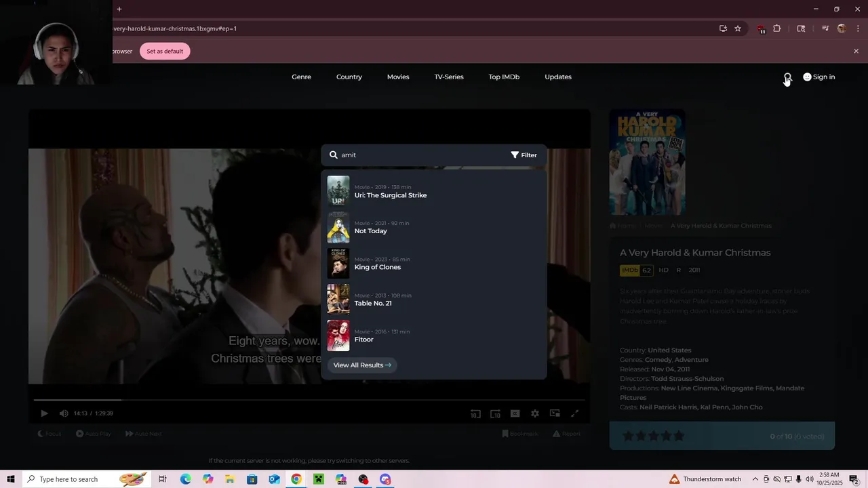Open video player settings gear
Image resolution: width=868 pixels, height=488 pixels.
535,413
